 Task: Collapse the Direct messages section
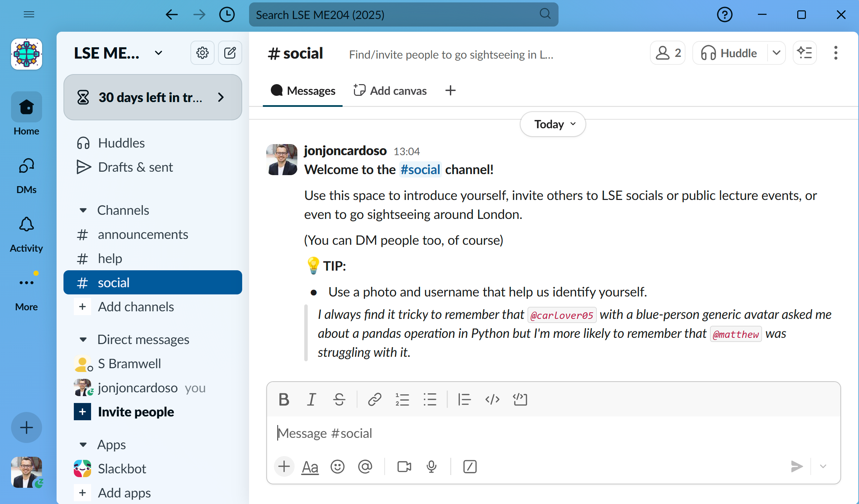[x=83, y=340]
